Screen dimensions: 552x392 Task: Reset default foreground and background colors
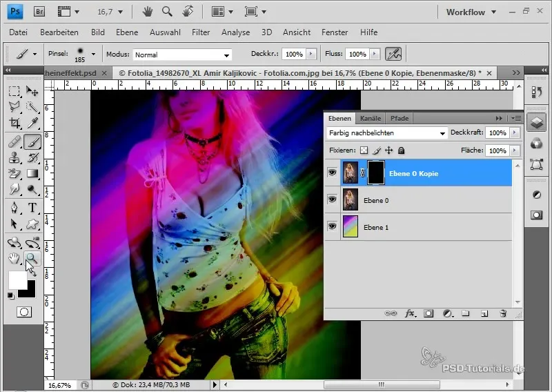pos(11,296)
